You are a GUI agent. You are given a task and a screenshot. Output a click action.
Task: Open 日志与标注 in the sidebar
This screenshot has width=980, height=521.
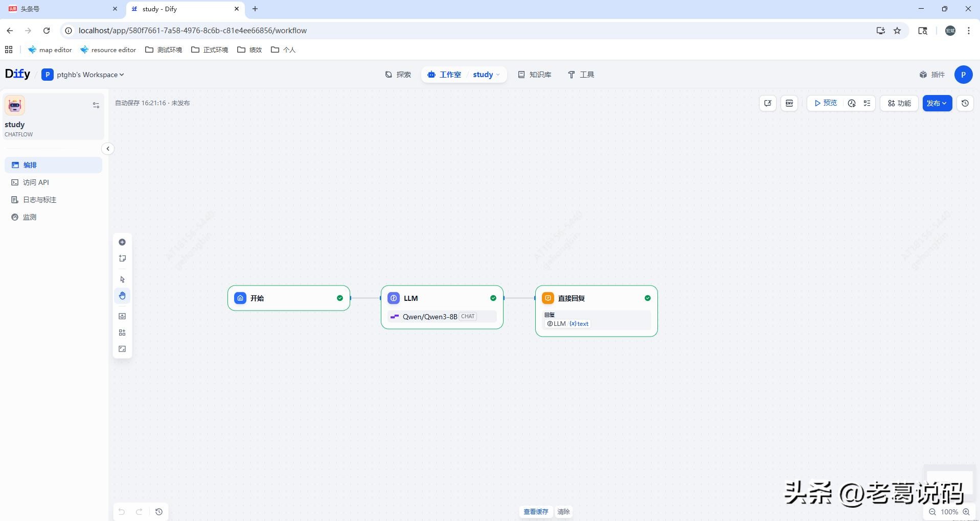(x=54, y=200)
